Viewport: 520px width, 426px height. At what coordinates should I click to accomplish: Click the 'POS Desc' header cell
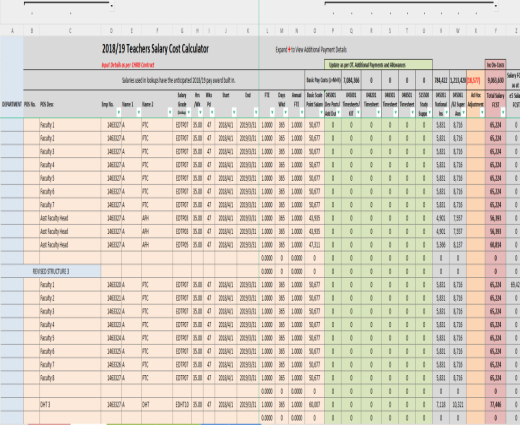click(70, 104)
